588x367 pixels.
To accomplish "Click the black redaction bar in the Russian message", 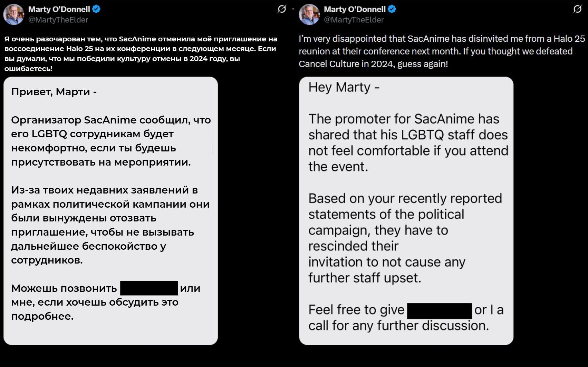I will [149, 288].
